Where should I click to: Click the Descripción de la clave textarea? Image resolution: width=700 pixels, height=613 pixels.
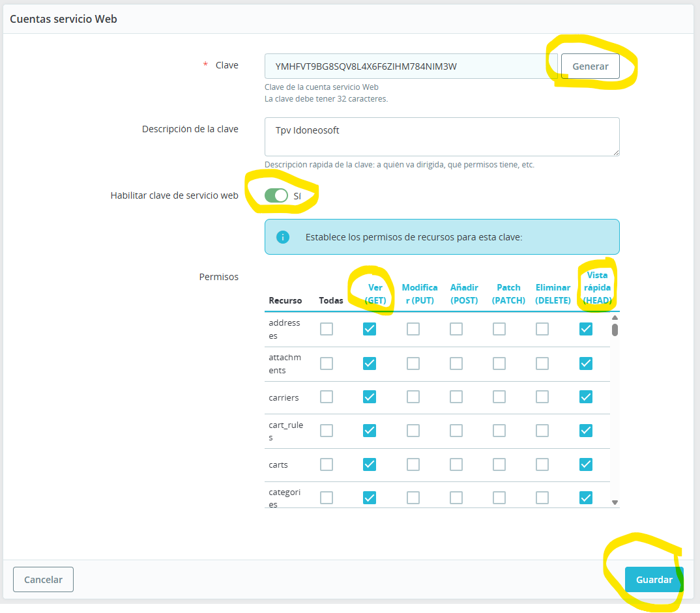442,137
